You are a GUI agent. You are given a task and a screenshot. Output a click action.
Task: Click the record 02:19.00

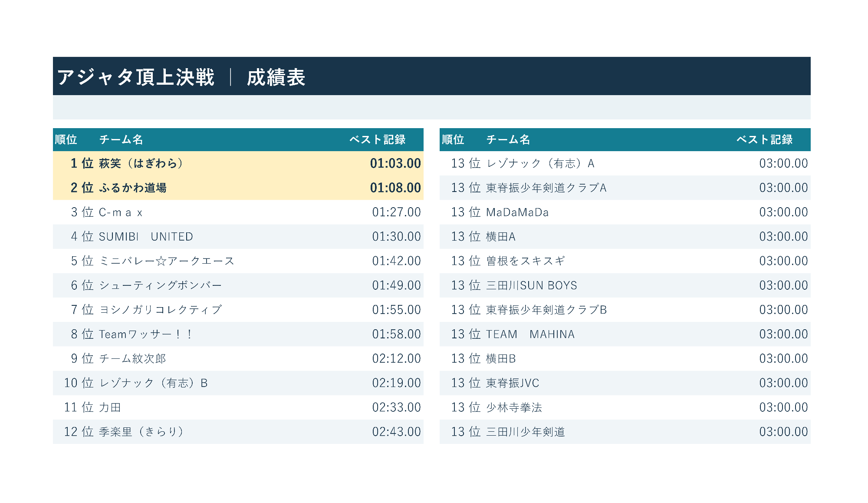396,383
